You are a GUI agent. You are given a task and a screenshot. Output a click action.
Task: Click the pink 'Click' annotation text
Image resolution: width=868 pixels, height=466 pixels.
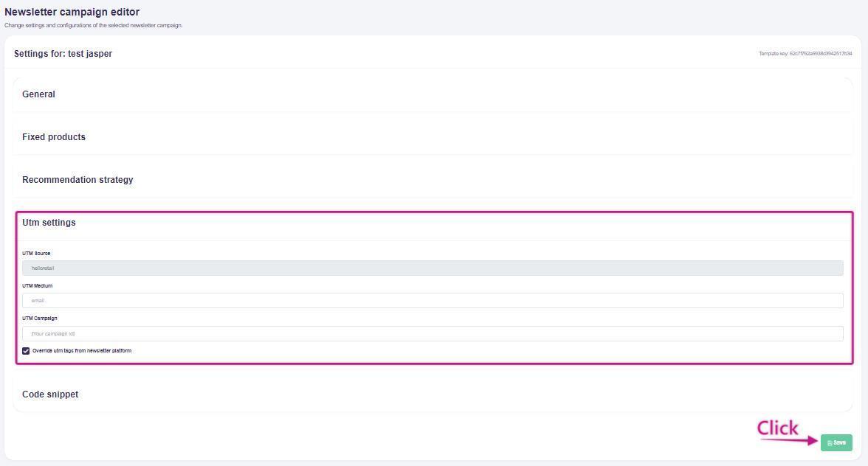click(x=777, y=428)
